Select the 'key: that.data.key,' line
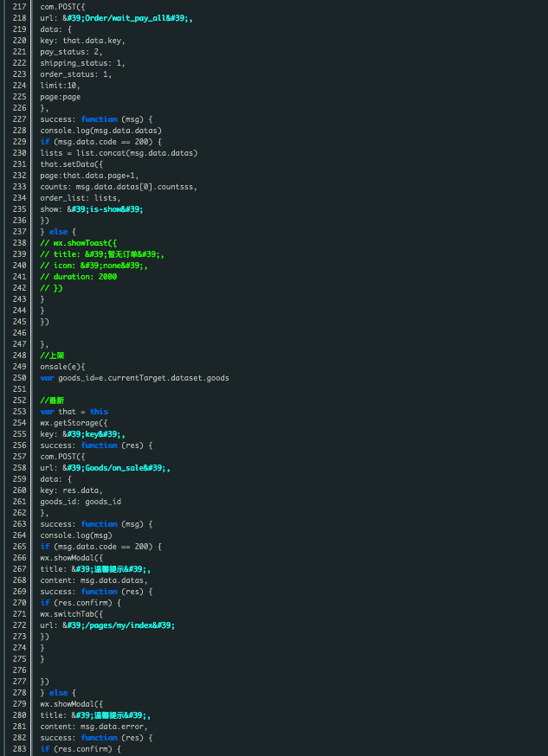The height and width of the screenshot is (756, 548). (x=82, y=41)
